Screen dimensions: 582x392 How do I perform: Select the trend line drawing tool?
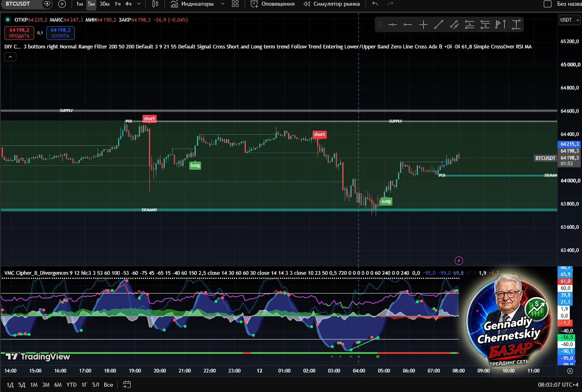click(439, 25)
